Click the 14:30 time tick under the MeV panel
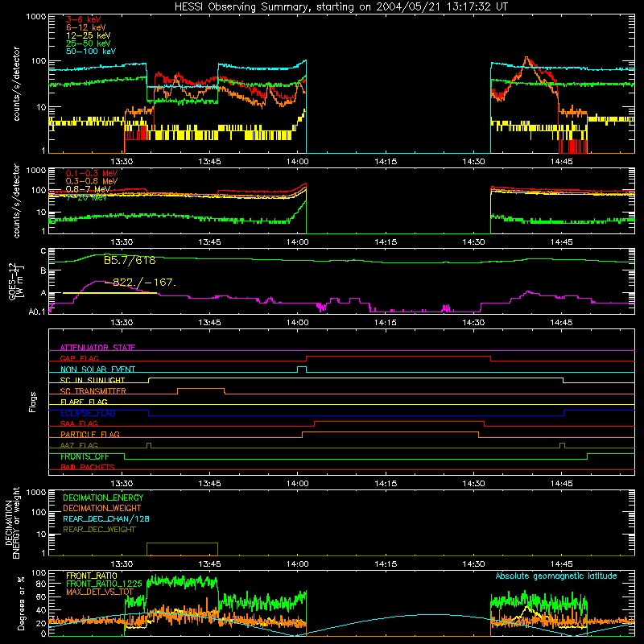644x644 pixels. (473, 242)
